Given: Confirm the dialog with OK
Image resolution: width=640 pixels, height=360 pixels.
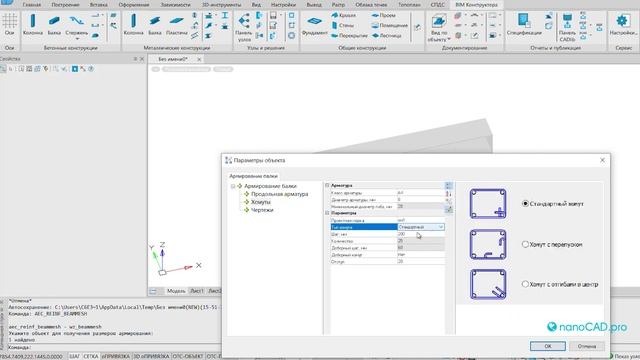Looking at the screenshot, I should [548, 346].
